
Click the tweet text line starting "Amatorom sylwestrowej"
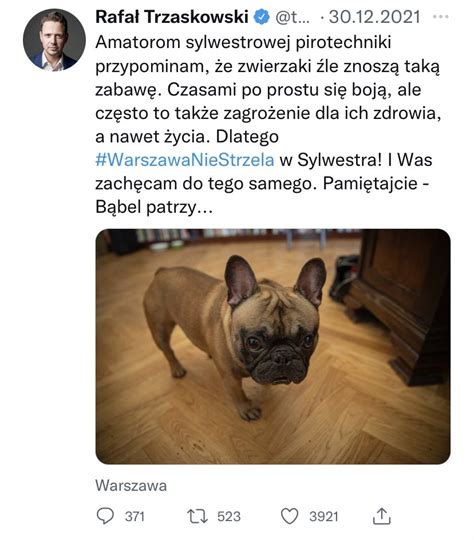tap(243, 43)
